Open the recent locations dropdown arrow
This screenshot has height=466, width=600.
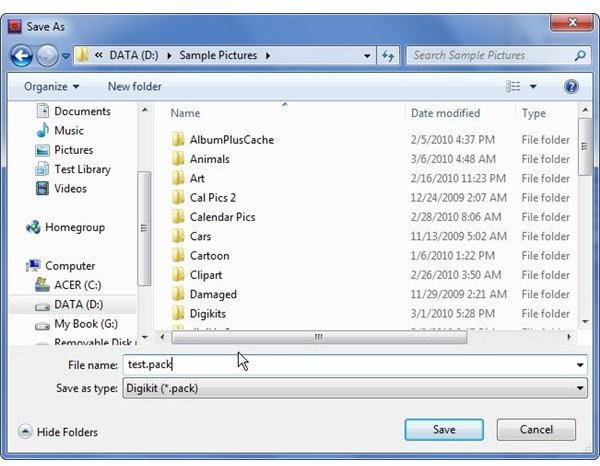66,56
